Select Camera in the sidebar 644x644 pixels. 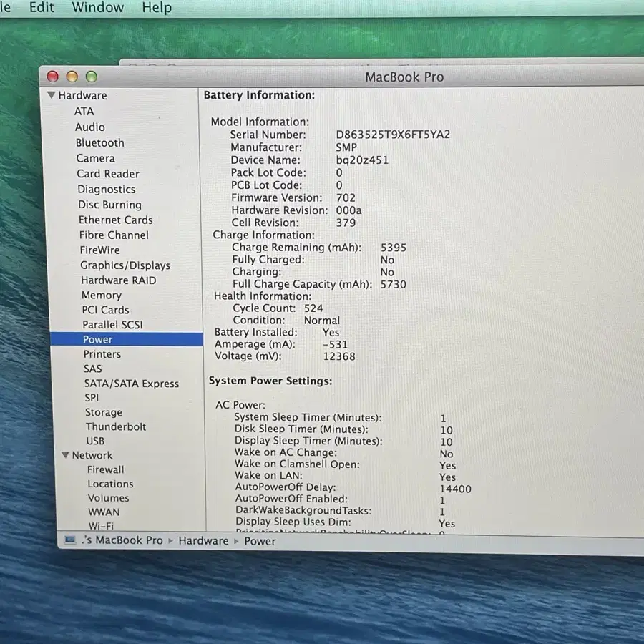click(96, 158)
